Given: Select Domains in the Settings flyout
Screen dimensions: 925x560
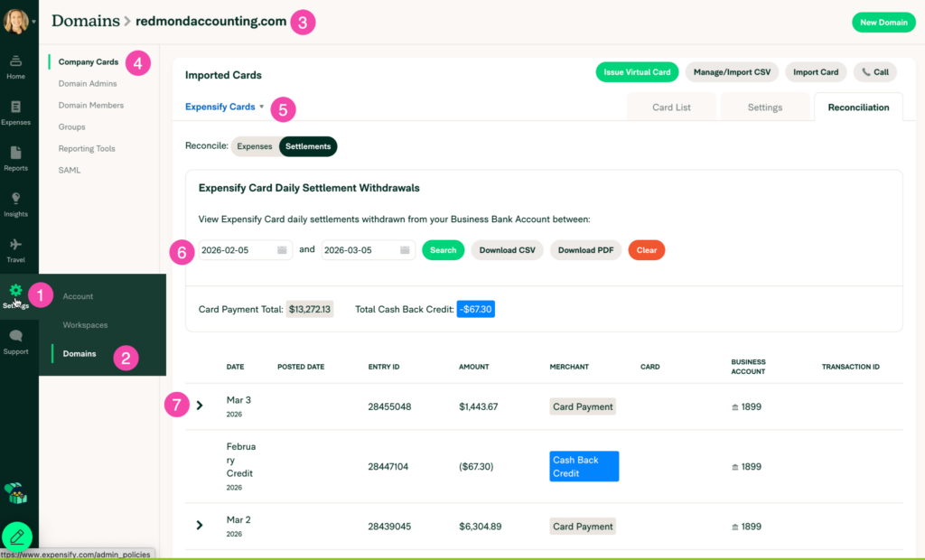Looking at the screenshot, I should click(79, 353).
